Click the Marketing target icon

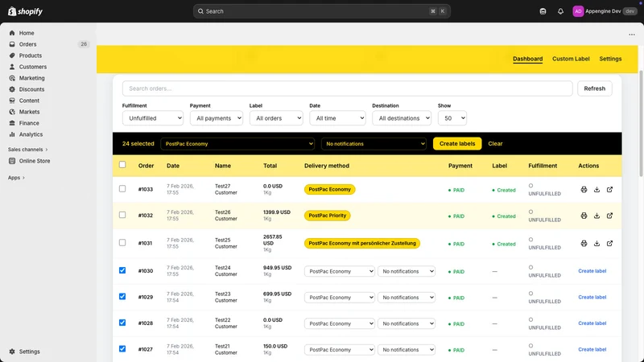click(x=12, y=78)
